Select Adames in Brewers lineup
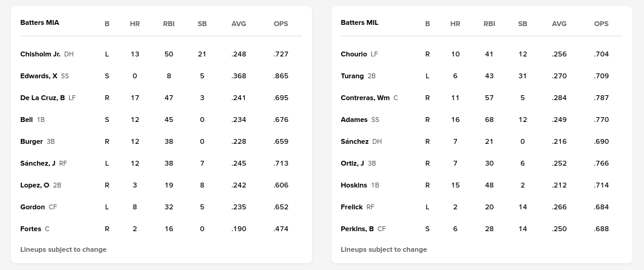Screen dimensions: 644x270 coord(354,120)
